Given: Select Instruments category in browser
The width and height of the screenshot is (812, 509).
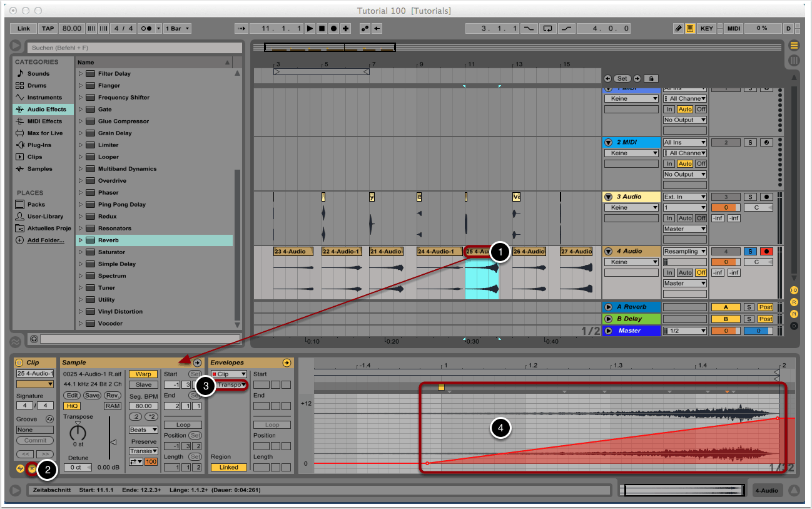Looking at the screenshot, I should pos(44,98).
